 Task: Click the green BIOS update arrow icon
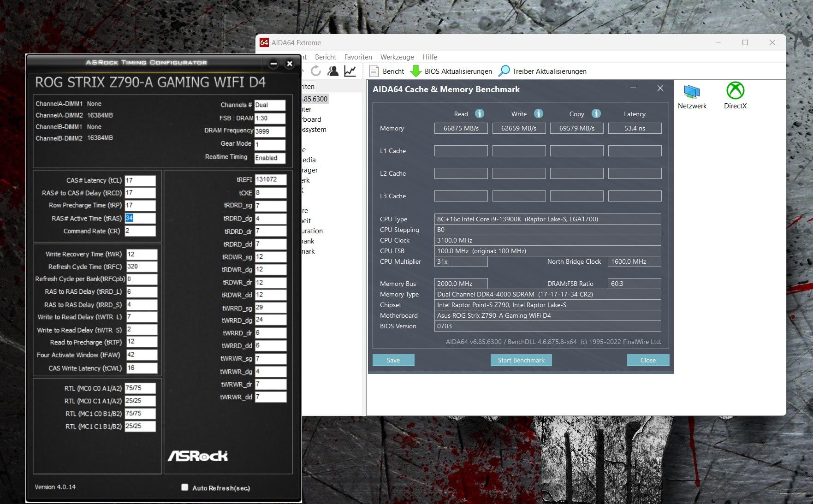(416, 71)
